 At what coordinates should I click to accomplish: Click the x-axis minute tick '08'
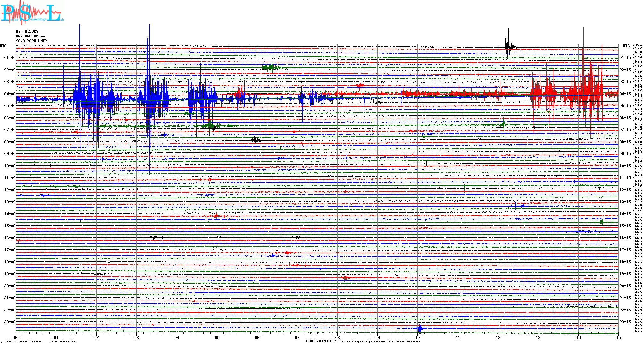(x=337, y=337)
